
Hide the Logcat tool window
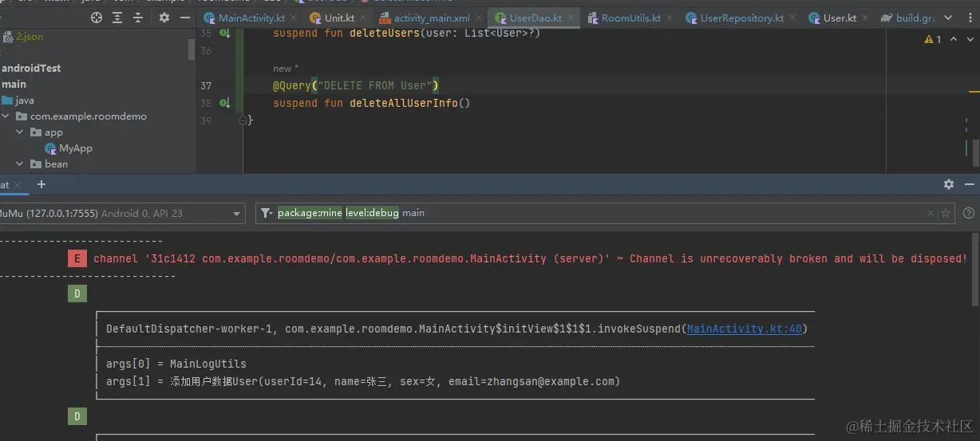[x=969, y=184]
